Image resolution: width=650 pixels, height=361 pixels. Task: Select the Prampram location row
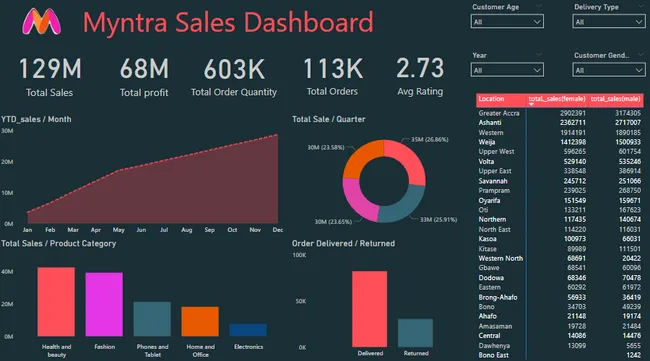560,191
